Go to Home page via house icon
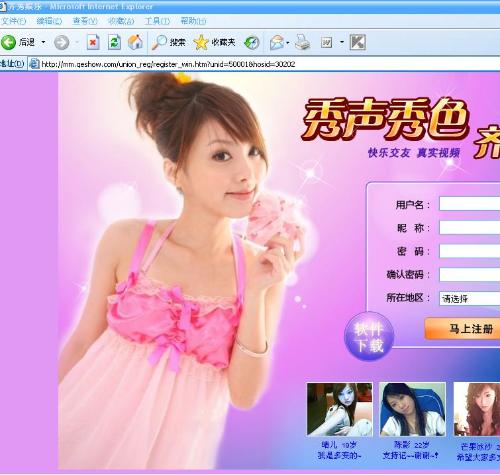 pyautogui.click(x=135, y=42)
